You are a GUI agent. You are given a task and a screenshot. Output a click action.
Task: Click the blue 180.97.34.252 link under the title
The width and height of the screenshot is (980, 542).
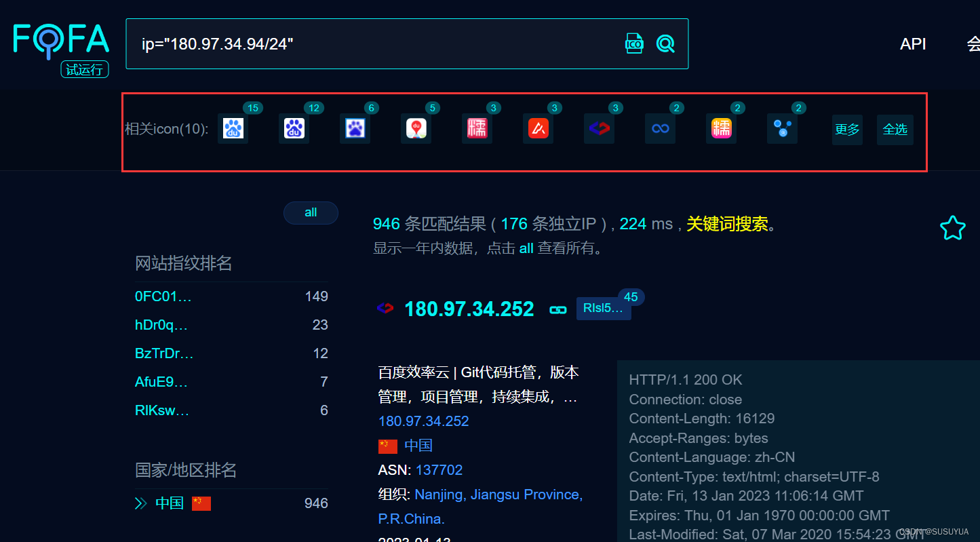click(424, 421)
